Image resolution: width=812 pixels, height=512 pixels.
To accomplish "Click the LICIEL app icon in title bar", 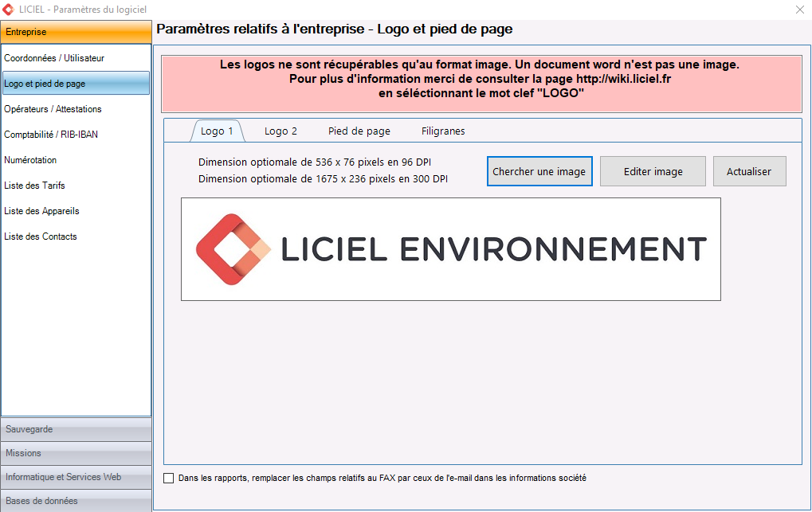I will 8,9.
